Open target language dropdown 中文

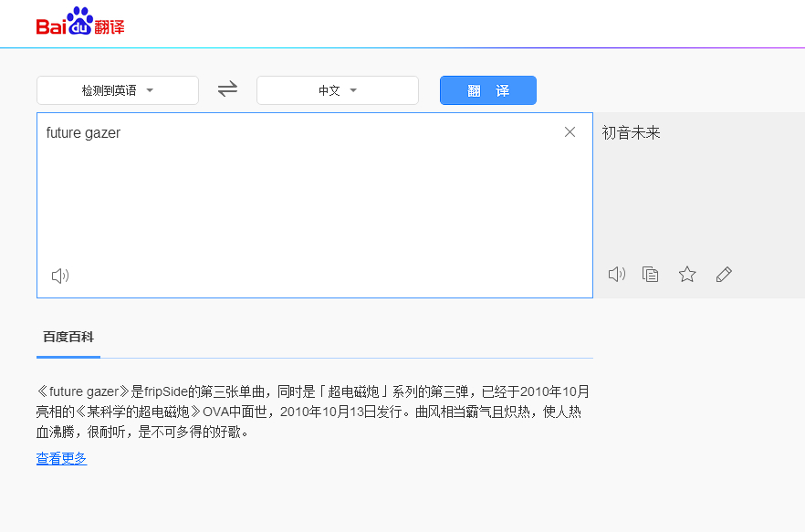(x=338, y=90)
